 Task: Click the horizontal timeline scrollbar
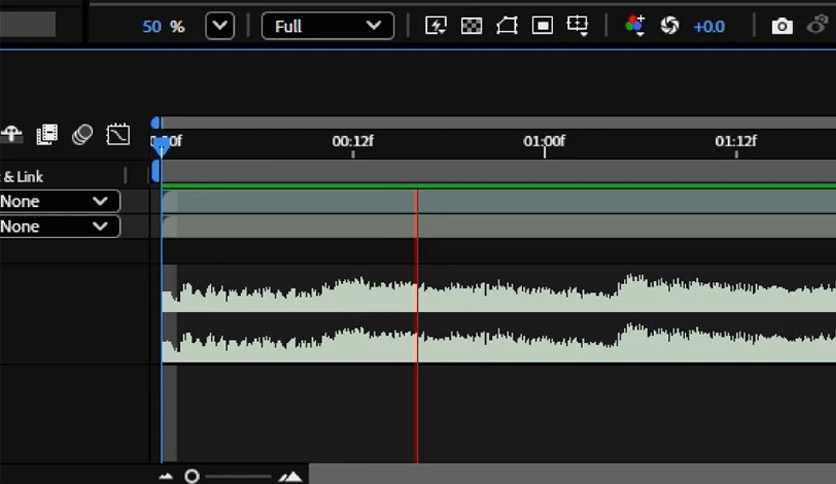pyautogui.click(x=573, y=474)
